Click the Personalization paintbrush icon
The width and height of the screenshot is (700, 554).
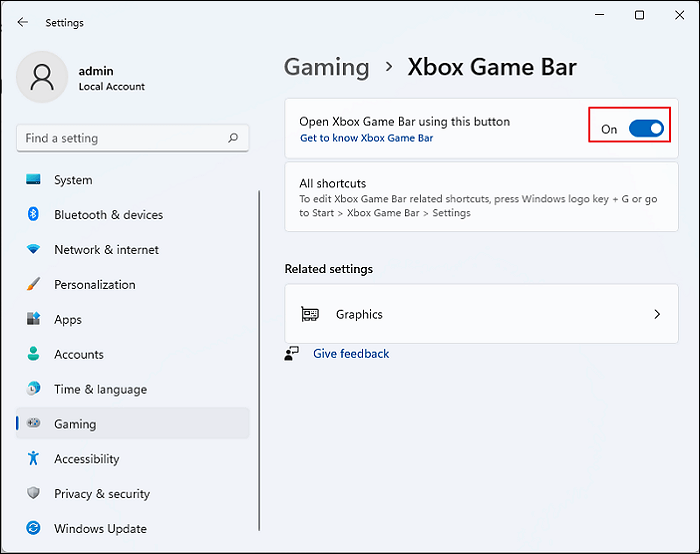pyautogui.click(x=33, y=285)
